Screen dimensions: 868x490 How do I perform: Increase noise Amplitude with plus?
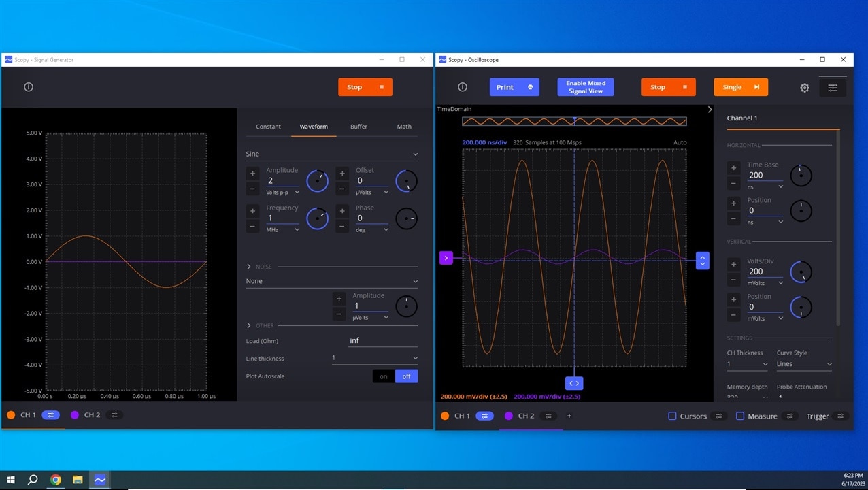click(x=339, y=299)
